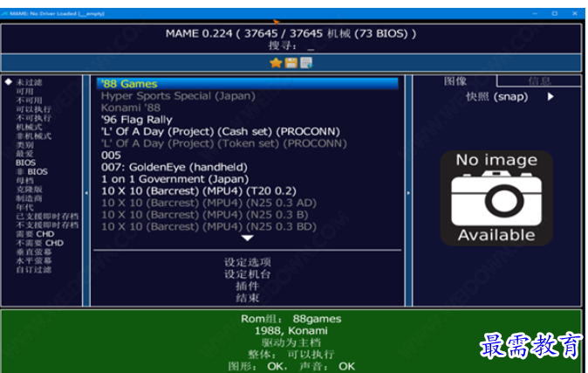588x373 pixels.
Task: Click the 快照 (snap) image type label
Action: coord(497,97)
